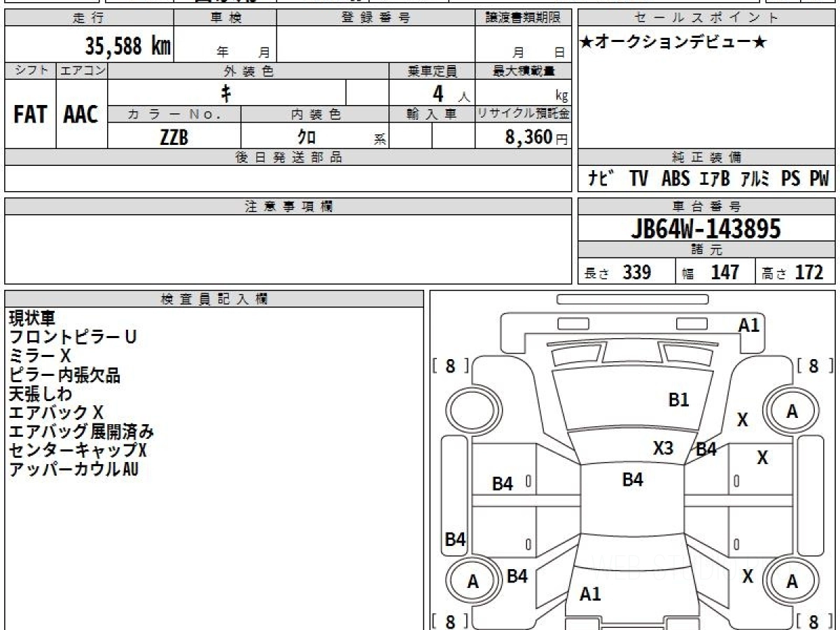Select the note ピラー内張欠品
840x630 pixels.
pos(64,374)
